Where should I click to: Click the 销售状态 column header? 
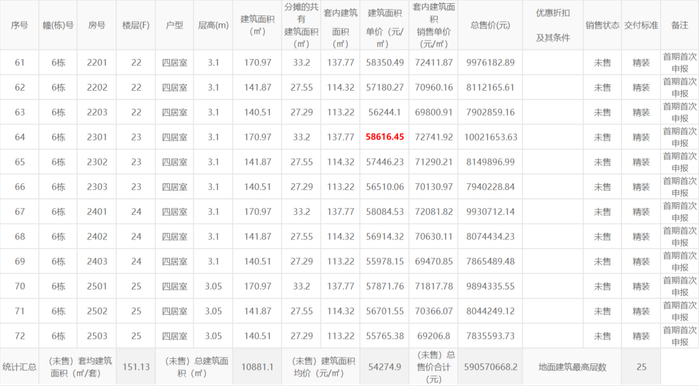point(602,25)
